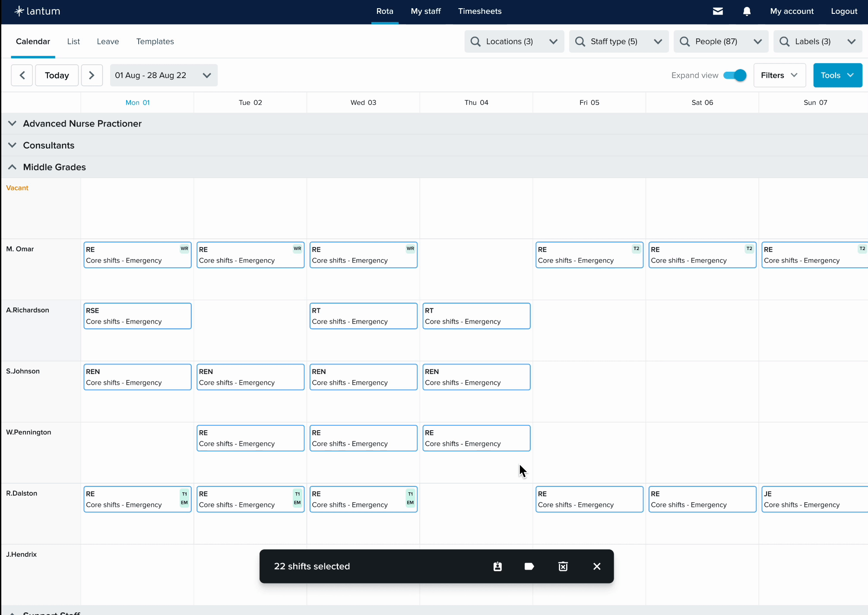Go to next date range arrow

tap(92, 75)
